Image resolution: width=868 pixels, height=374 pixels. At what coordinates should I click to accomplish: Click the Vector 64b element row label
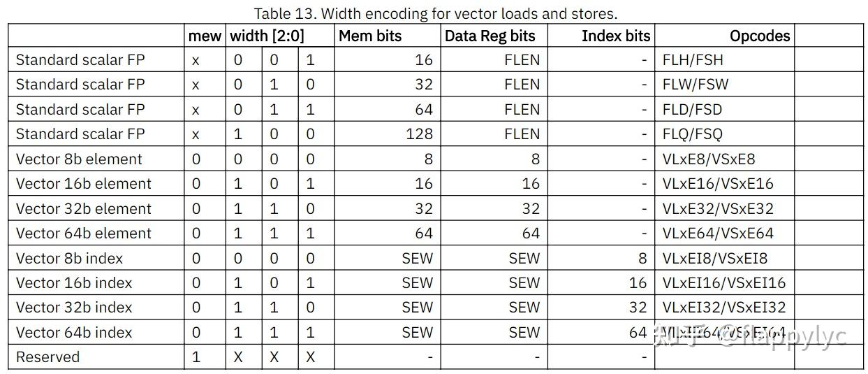(x=83, y=233)
